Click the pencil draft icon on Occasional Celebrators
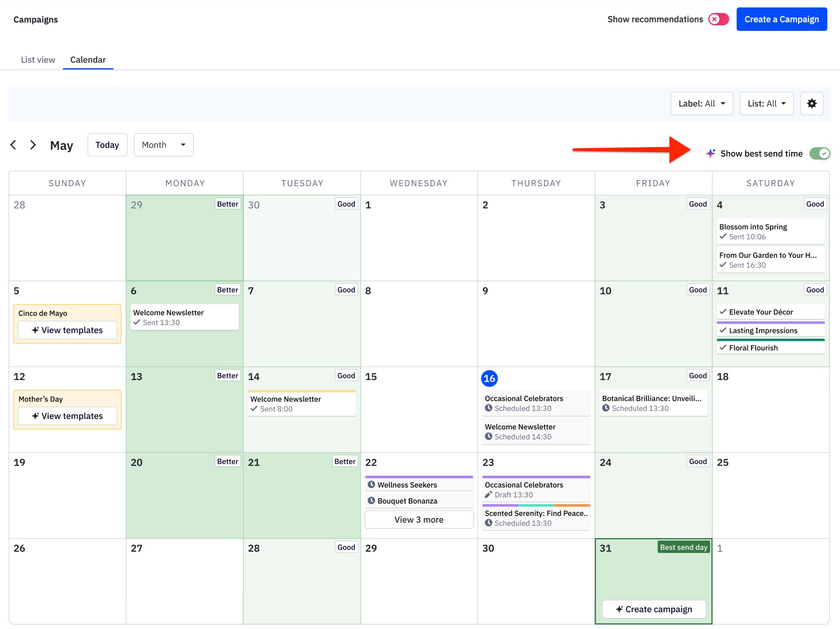Screen dimensions: 840x629 (x=490, y=495)
